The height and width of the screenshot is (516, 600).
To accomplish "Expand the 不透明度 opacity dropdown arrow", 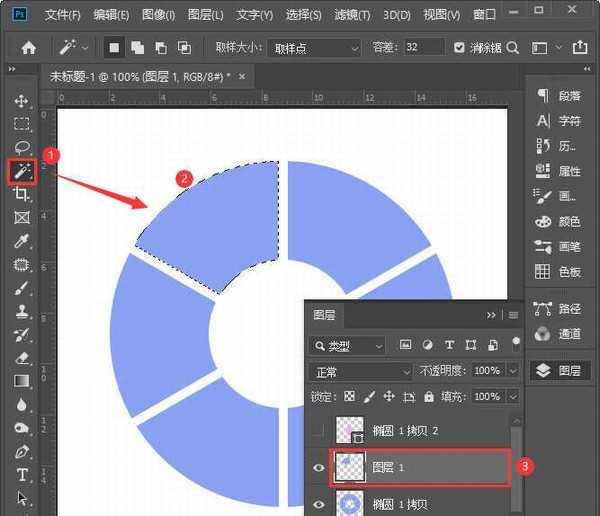I will pyautogui.click(x=513, y=371).
